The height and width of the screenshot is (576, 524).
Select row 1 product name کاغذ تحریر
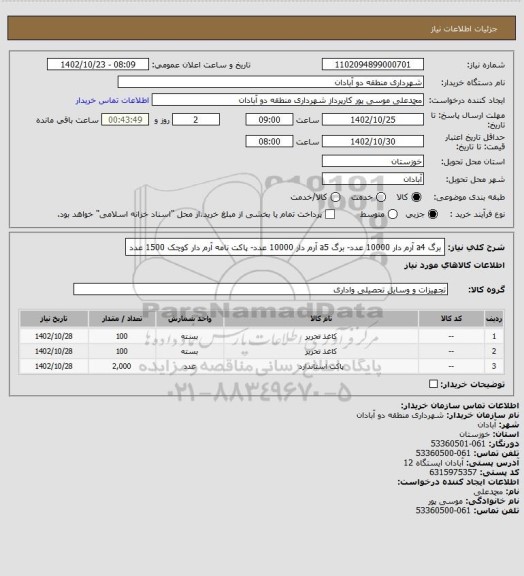coord(321,336)
